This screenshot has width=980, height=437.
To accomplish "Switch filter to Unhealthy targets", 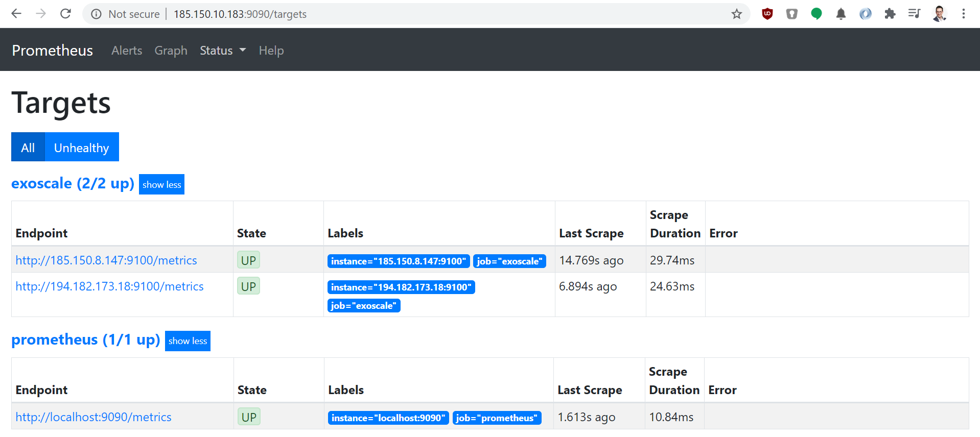I will 82,148.
